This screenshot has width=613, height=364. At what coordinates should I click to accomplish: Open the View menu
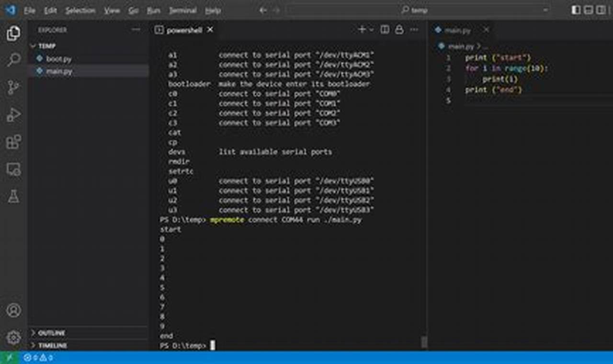[112, 10]
